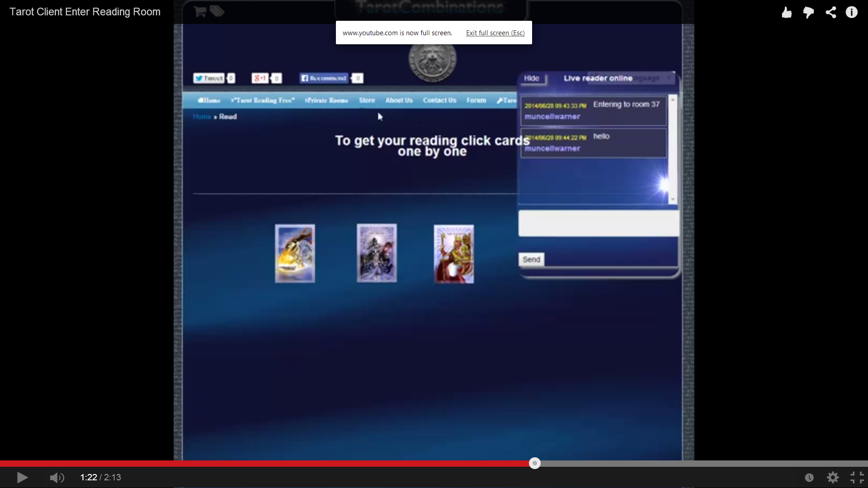Click the thumbs up like icon
Screen dimensions: 868x488
coord(787,12)
